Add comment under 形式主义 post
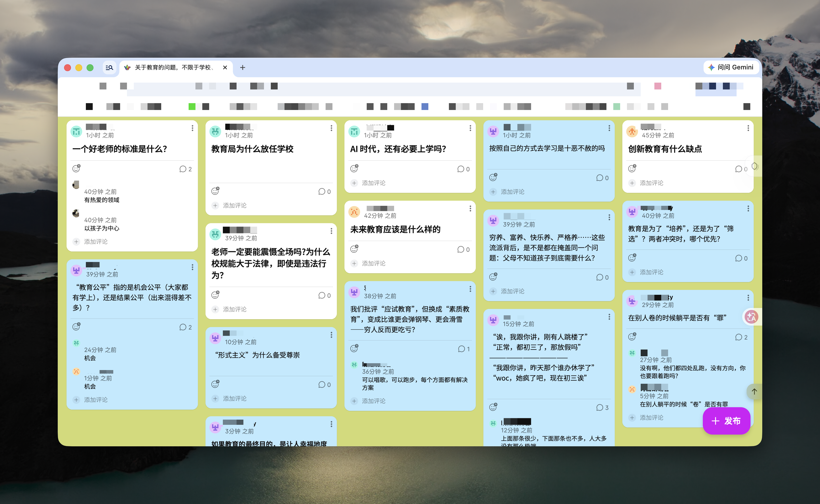Image resolution: width=820 pixels, height=504 pixels. (x=235, y=399)
